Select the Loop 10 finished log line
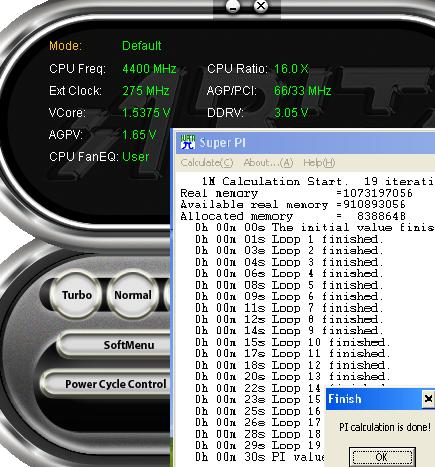The image size is (435, 467). pos(293,342)
